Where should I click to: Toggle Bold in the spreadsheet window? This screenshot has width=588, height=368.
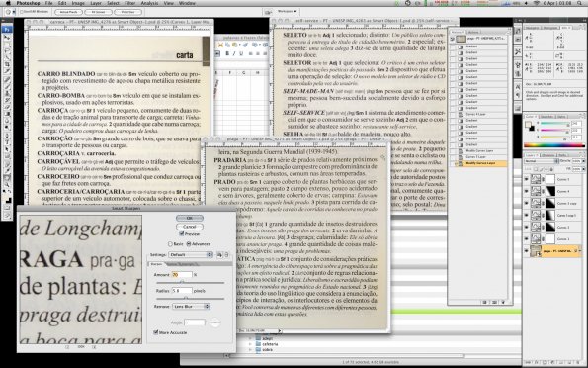pos(227,54)
